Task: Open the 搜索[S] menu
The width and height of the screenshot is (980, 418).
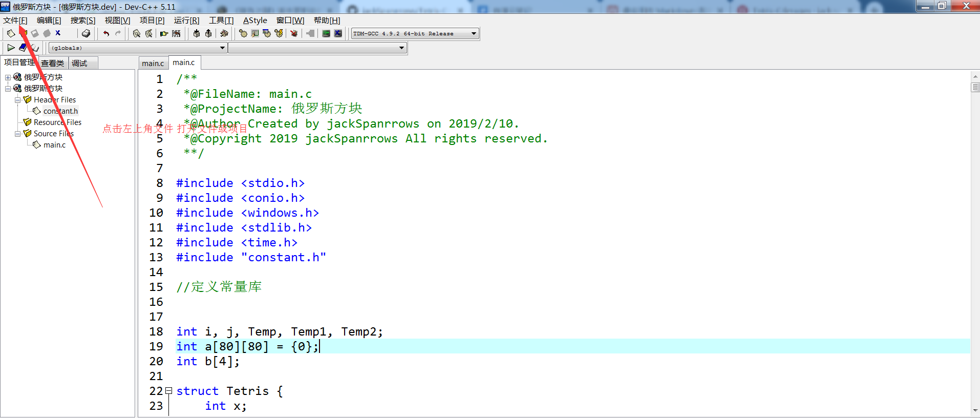Action: (x=83, y=20)
